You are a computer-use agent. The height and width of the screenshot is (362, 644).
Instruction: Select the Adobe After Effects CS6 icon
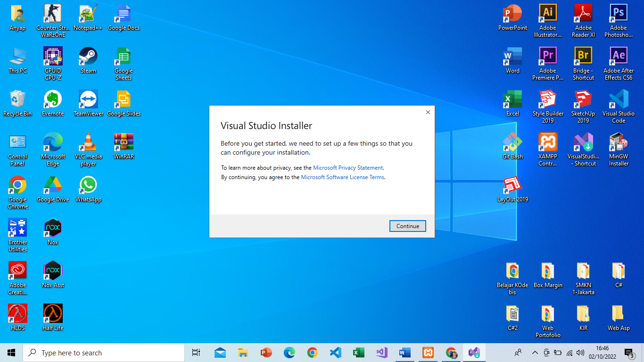pyautogui.click(x=619, y=64)
